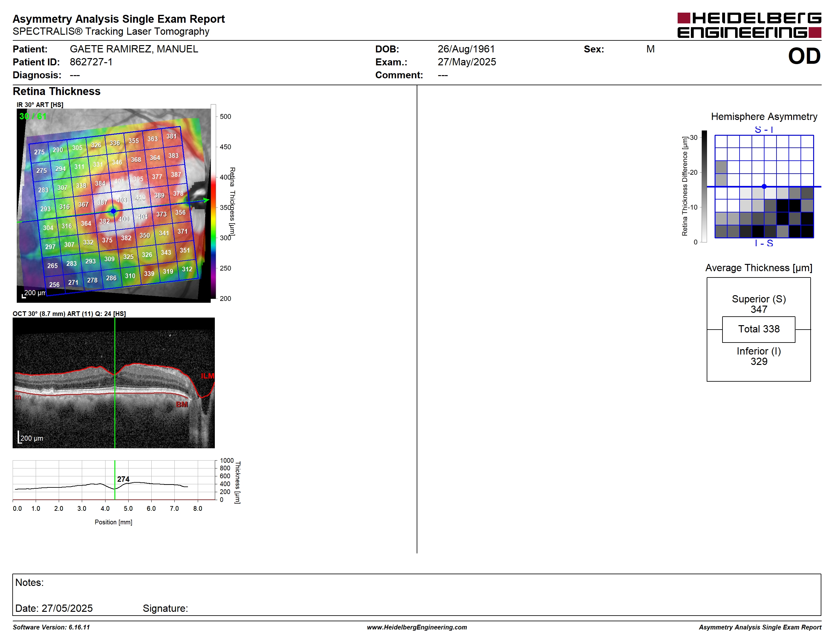Click the grid cell reading 403

tap(121, 200)
